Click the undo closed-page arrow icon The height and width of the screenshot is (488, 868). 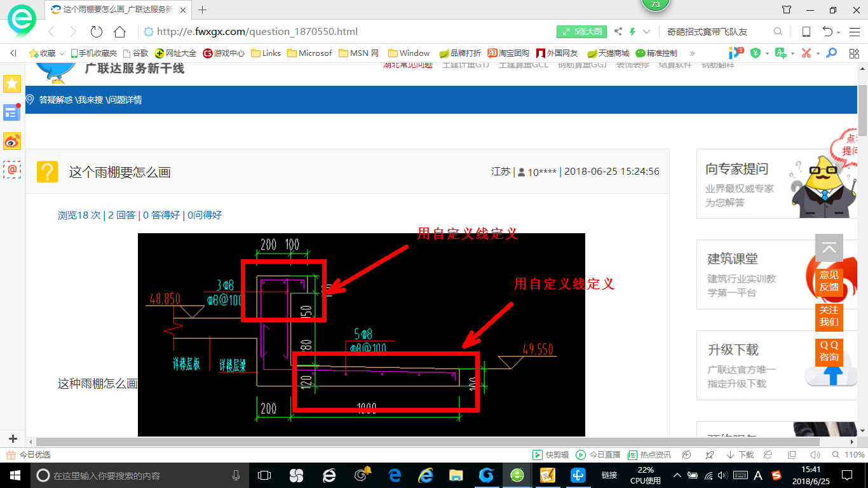(x=827, y=32)
